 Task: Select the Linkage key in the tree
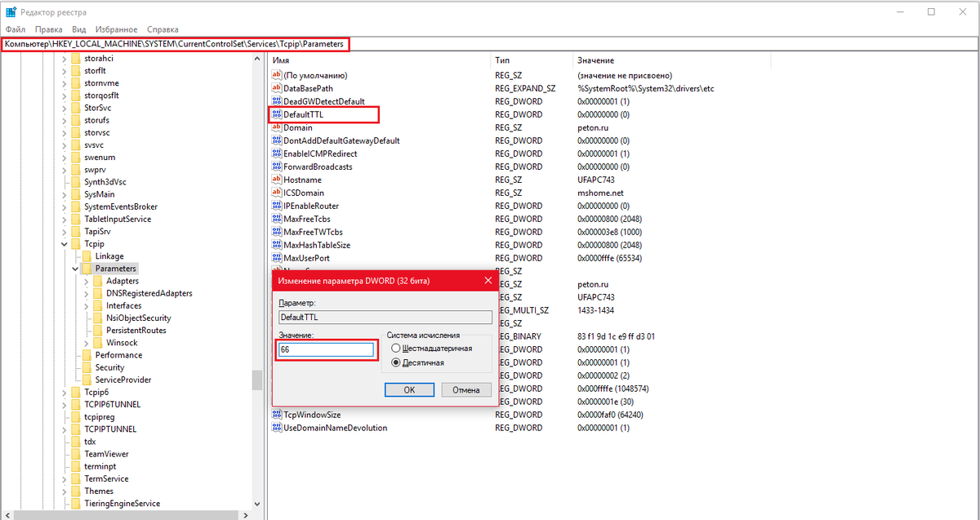click(109, 256)
